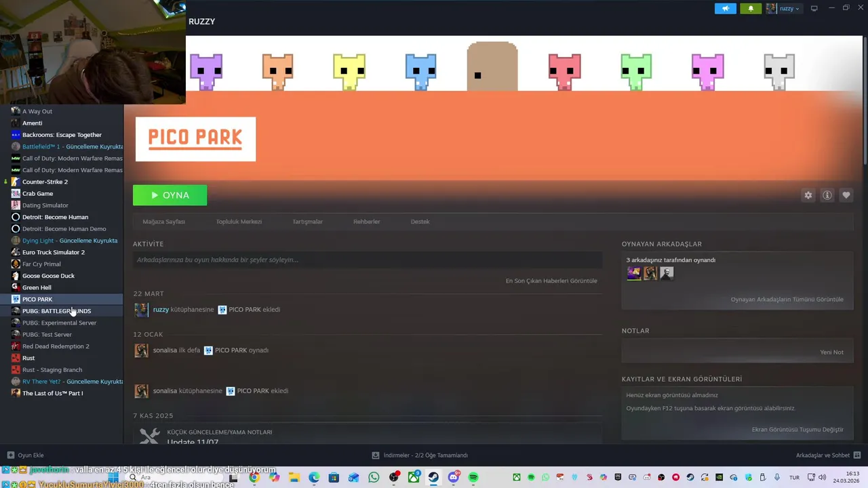Viewport: 868px width, 488px height.
Task: Open first friend avatar under Oynayan Arkadaşlar
Action: click(634, 273)
